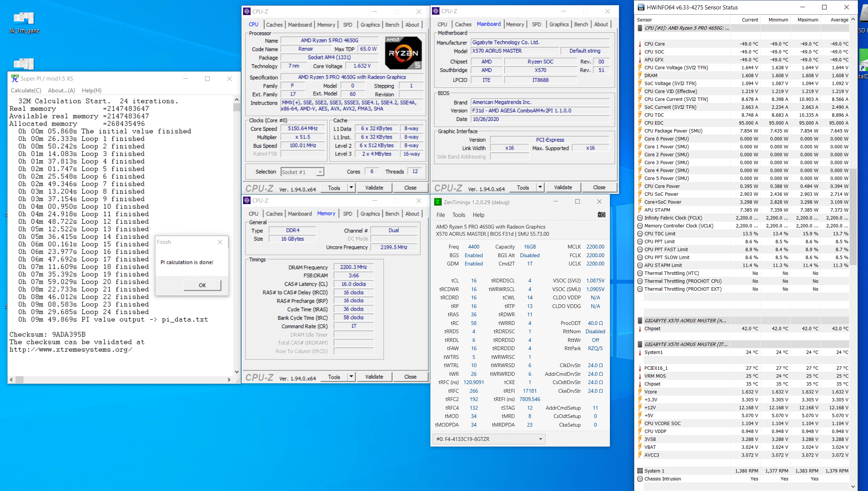Image resolution: width=868 pixels, height=491 pixels.
Task: Click the Average column header in HWiNFO
Action: (x=835, y=20)
